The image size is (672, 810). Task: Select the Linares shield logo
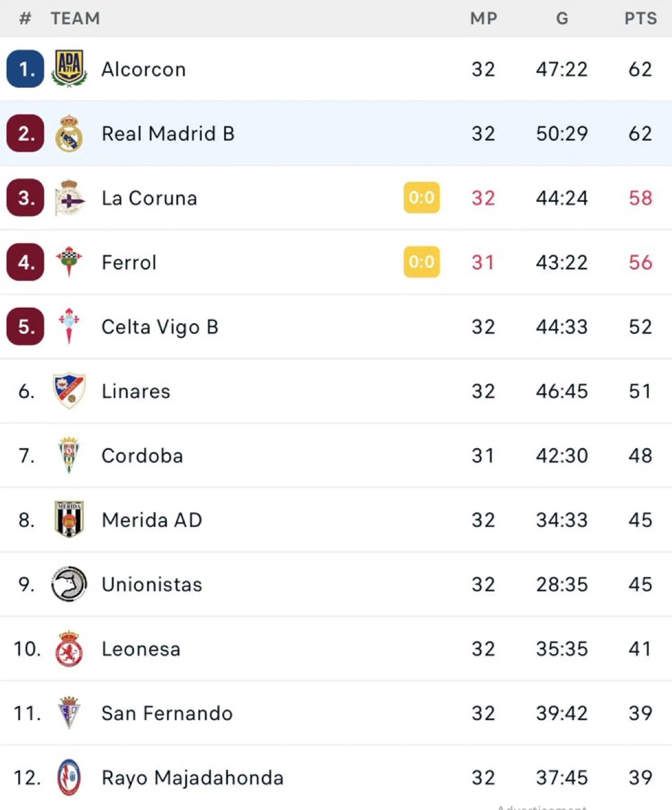pos(69,391)
